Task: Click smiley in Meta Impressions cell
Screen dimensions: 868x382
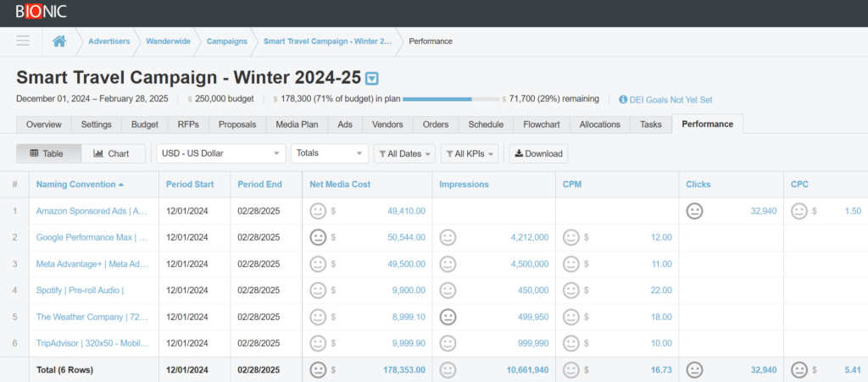Action: pos(448,264)
